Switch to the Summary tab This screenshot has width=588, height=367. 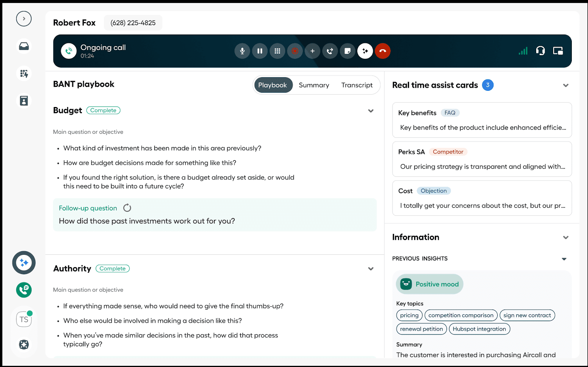point(314,85)
